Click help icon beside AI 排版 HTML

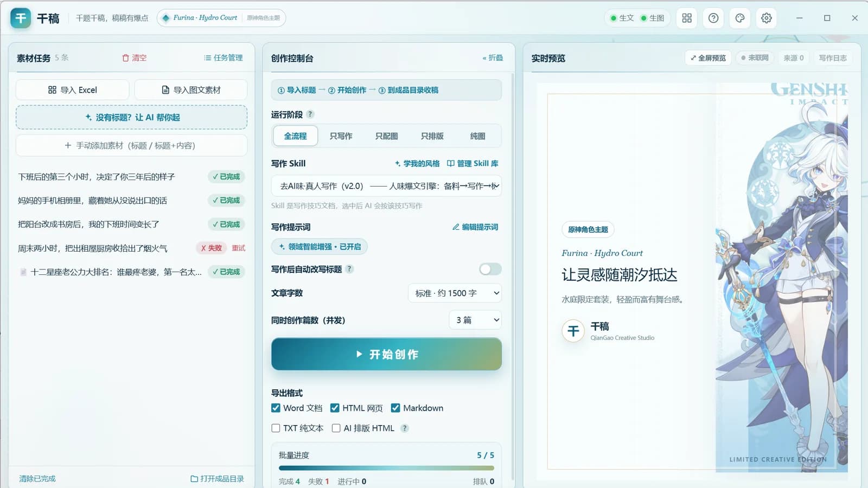[x=404, y=428]
